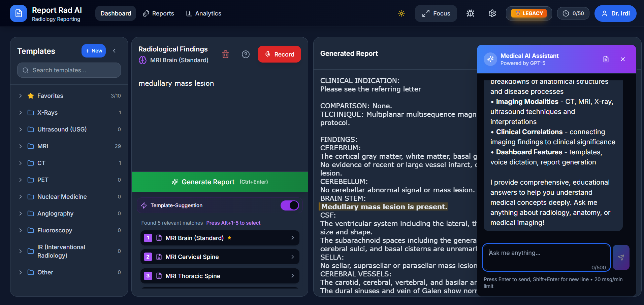Open the bug report icon

click(470, 13)
